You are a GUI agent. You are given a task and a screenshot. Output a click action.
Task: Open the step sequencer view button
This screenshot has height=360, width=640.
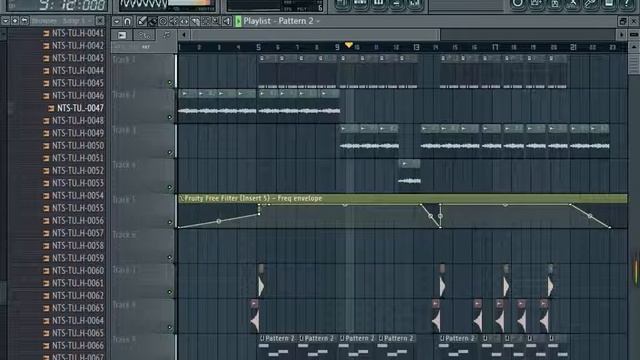[360, 4]
